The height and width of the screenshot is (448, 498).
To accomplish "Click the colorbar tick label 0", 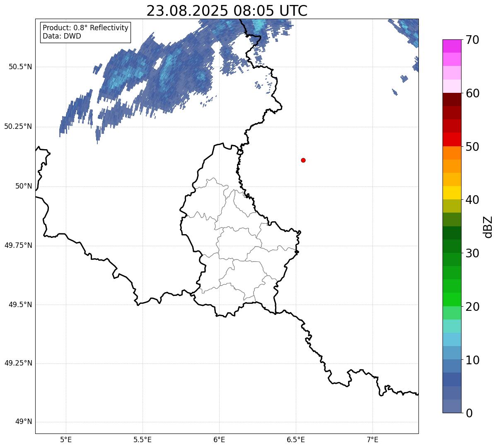I will [x=469, y=413].
